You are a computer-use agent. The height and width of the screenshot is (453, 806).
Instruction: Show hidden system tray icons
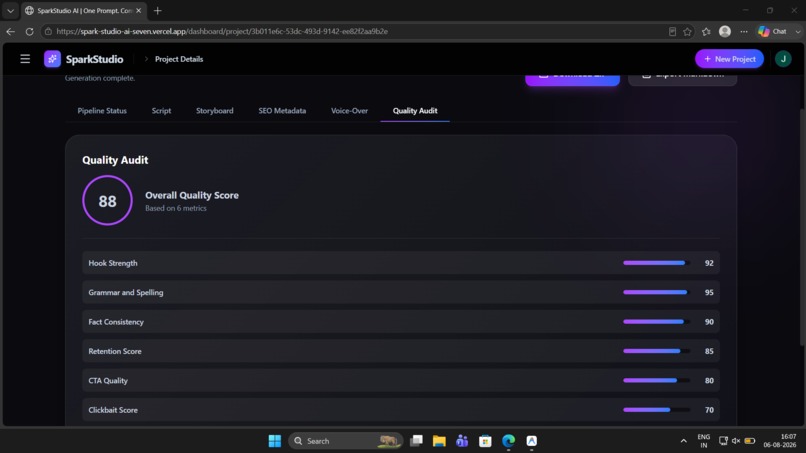pos(683,441)
